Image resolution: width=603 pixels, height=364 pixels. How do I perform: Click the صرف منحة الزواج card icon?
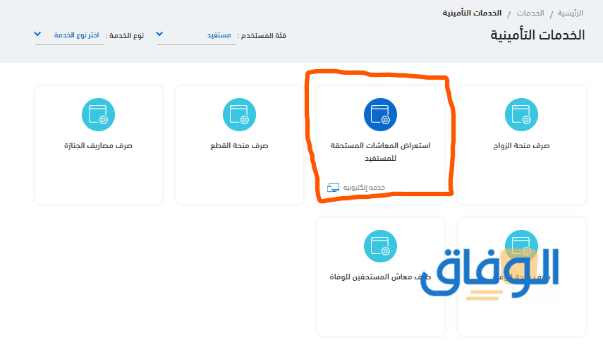pyautogui.click(x=521, y=115)
